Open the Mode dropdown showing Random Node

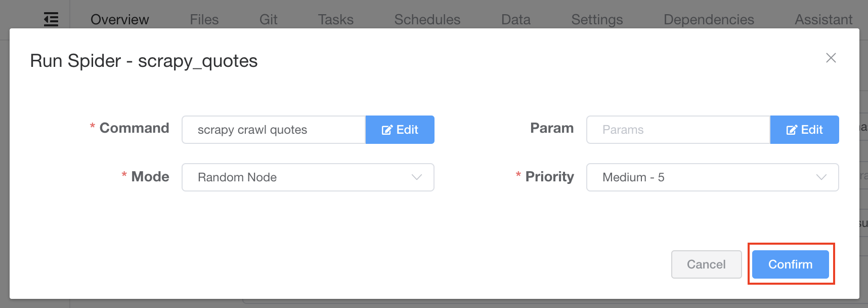coord(308,177)
